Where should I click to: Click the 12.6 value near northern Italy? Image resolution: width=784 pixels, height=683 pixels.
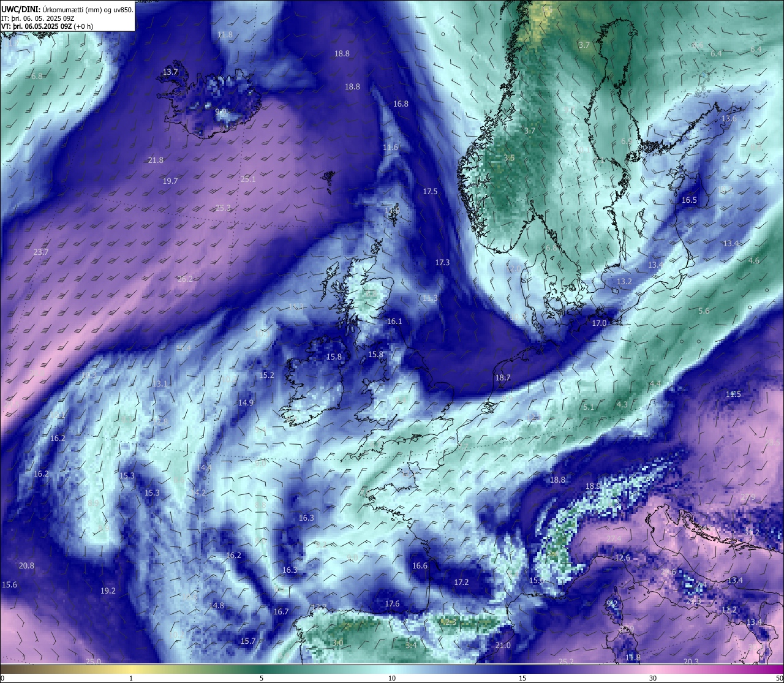(x=622, y=558)
